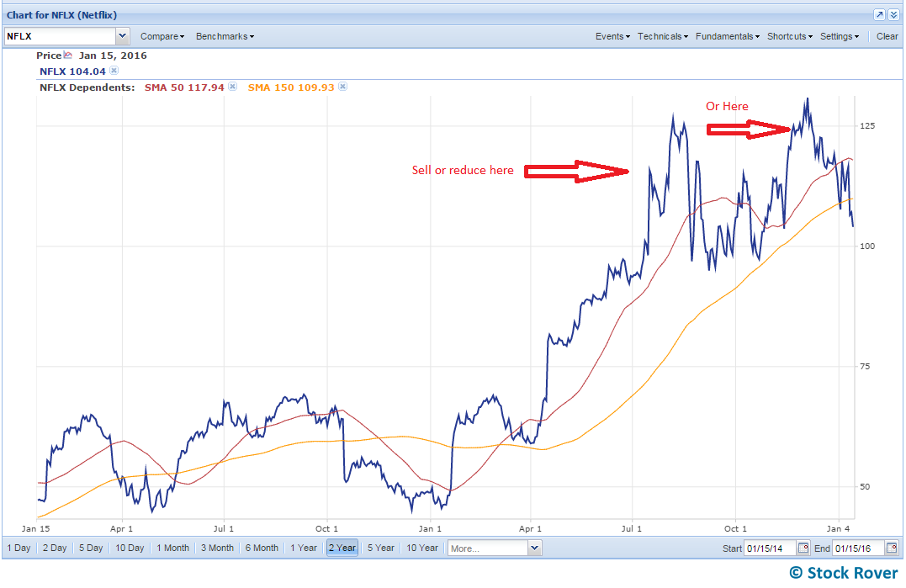The height and width of the screenshot is (588, 906).
Task: Click the SMA 150 109.93 legend label
Action: pos(290,87)
